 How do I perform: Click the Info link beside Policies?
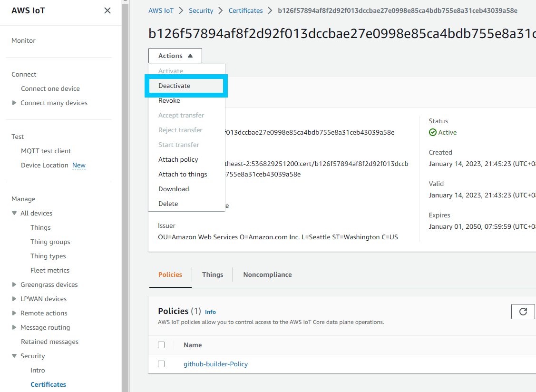point(210,312)
